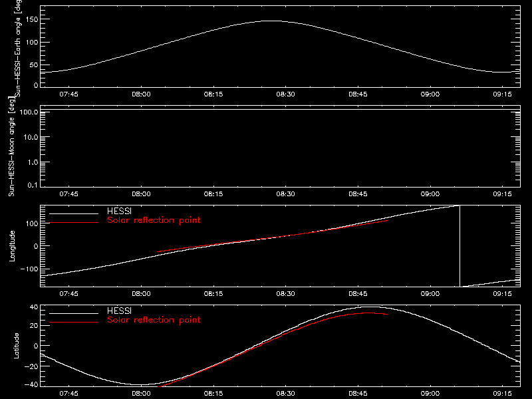Click white HESSI legend line in Latitude plot
The image size is (532, 399).
tap(74, 313)
